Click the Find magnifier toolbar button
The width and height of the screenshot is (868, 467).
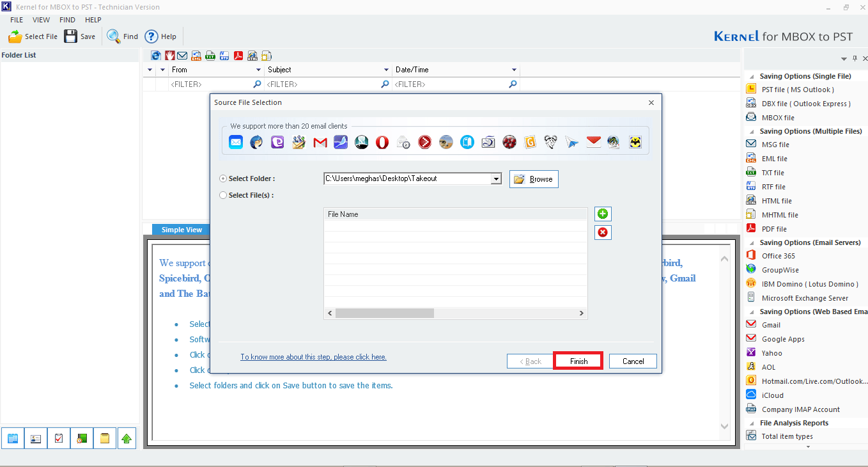tap(123, 36)
